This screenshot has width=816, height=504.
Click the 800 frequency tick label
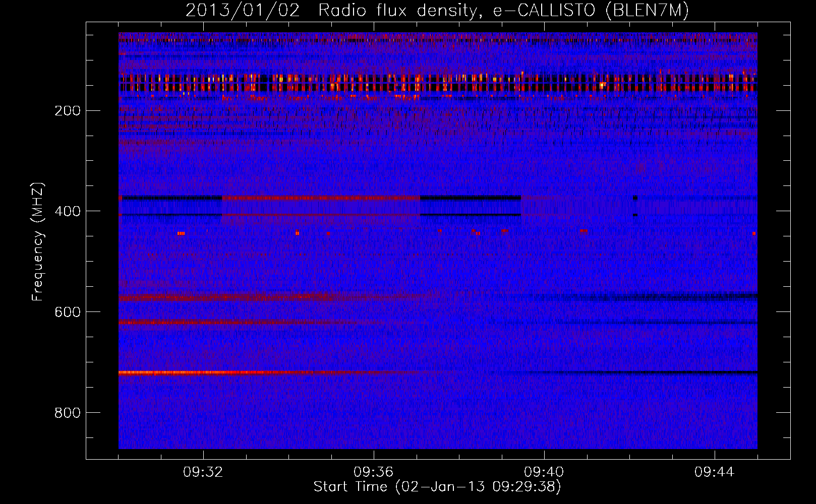[68, 413]
